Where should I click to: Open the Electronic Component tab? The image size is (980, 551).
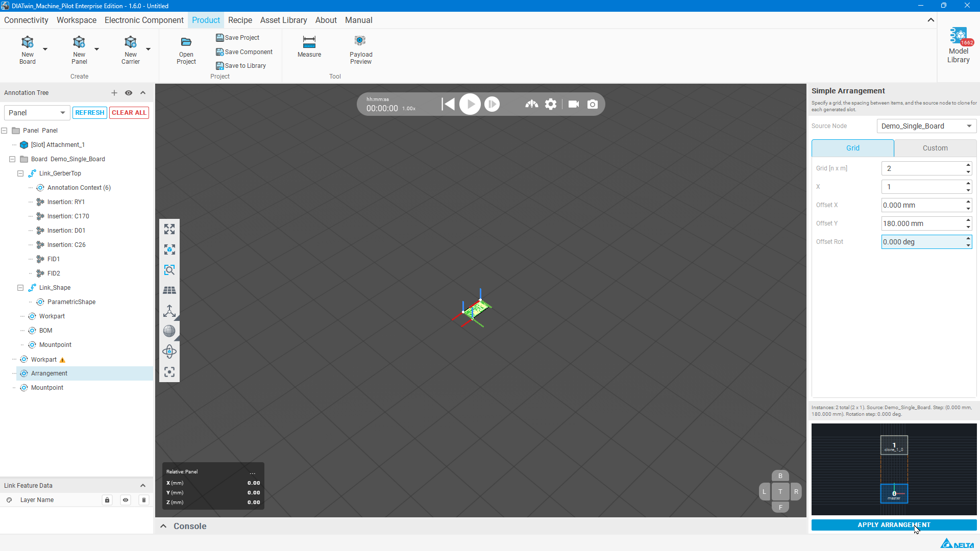(144, 20)
